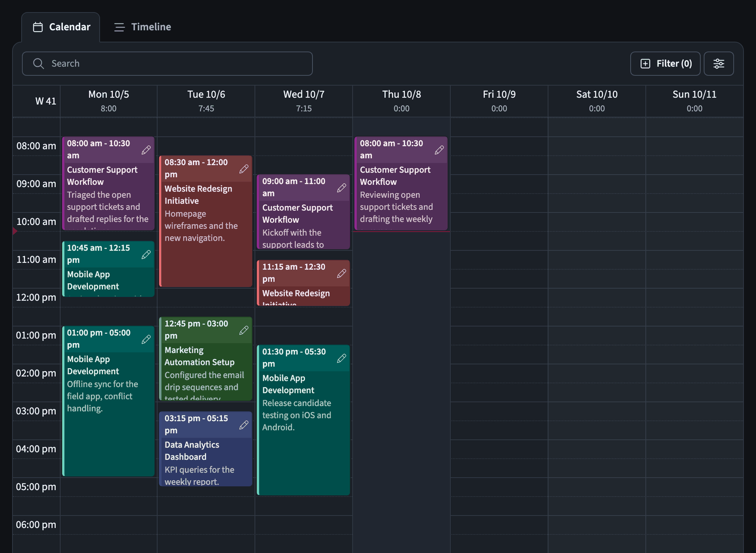Select the Sat 10/10 day header
Image resolution: width=756 pixels, height=553 pixels.
[x=597, y=101]
